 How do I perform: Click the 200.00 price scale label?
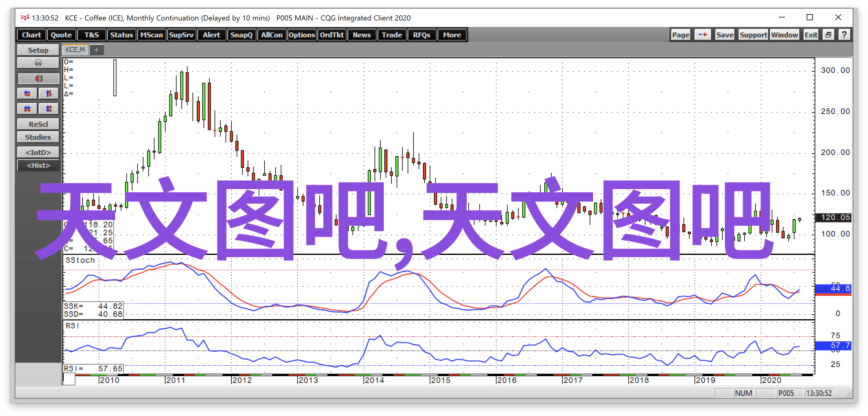[835, 152]
